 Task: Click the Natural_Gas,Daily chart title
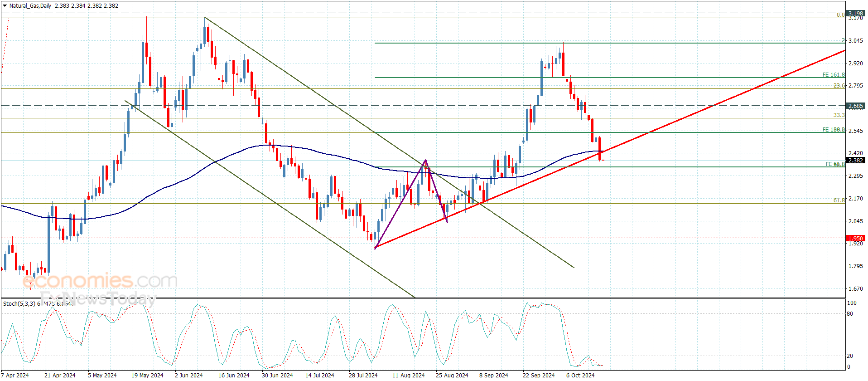(30, 6)
